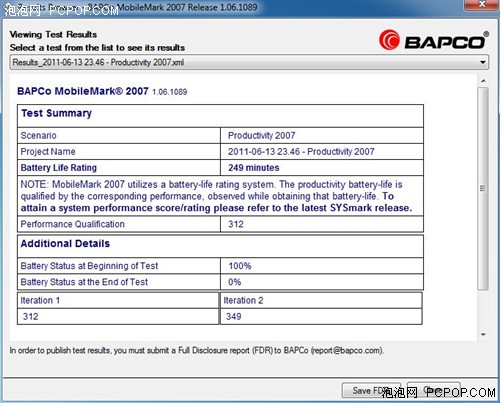Screen dimensions: 500x403
Task: Click the Iteration 2 score 349
Action: (x=233, y=316)
